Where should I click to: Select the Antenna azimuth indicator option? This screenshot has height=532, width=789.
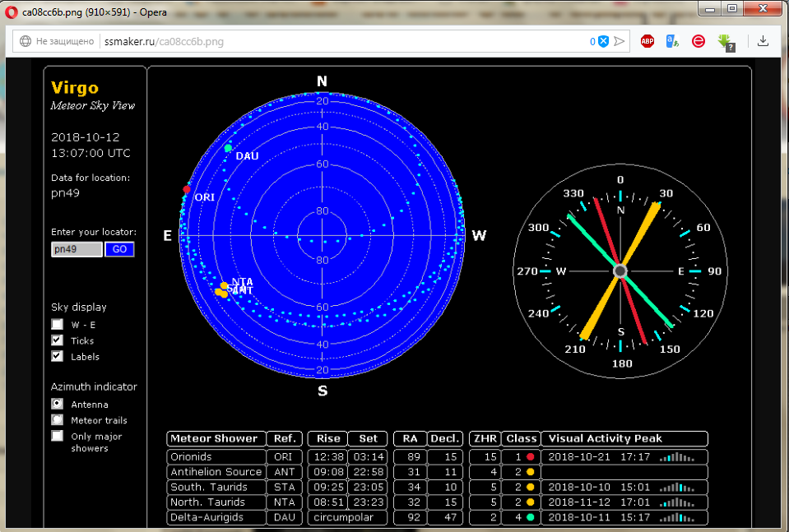tap(58, 404)
